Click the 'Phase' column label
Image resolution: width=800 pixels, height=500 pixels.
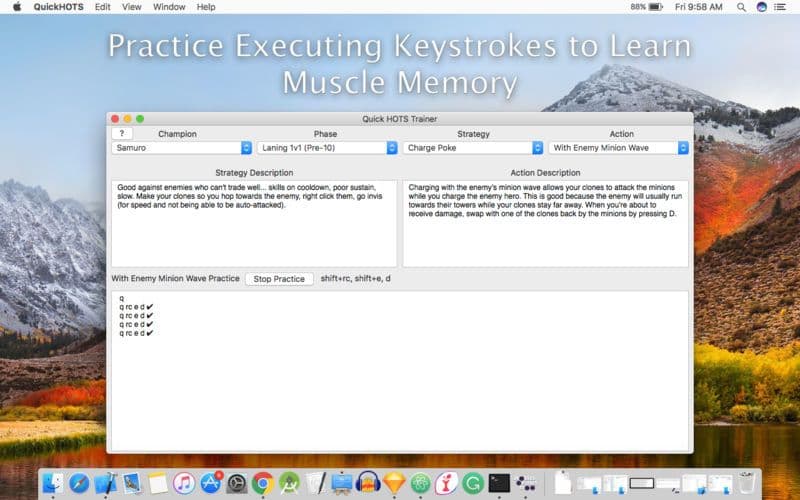[x=325, y=134]
